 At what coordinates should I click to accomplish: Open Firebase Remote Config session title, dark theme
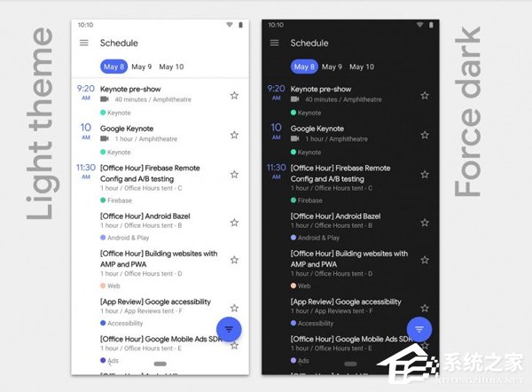point(340,173)
